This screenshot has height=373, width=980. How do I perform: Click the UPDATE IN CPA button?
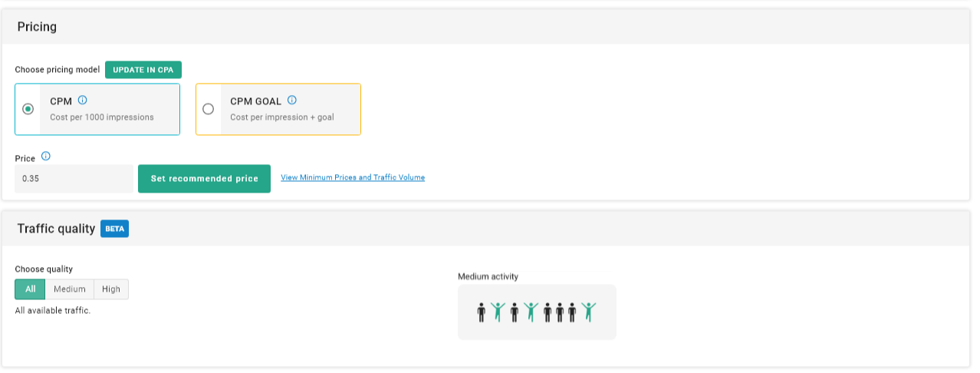pos(143,70)
